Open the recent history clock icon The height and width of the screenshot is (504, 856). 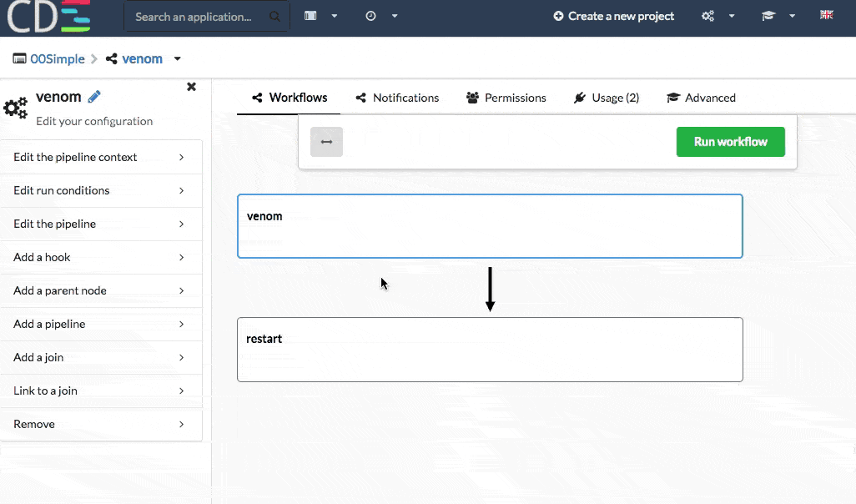click(370, 16)
